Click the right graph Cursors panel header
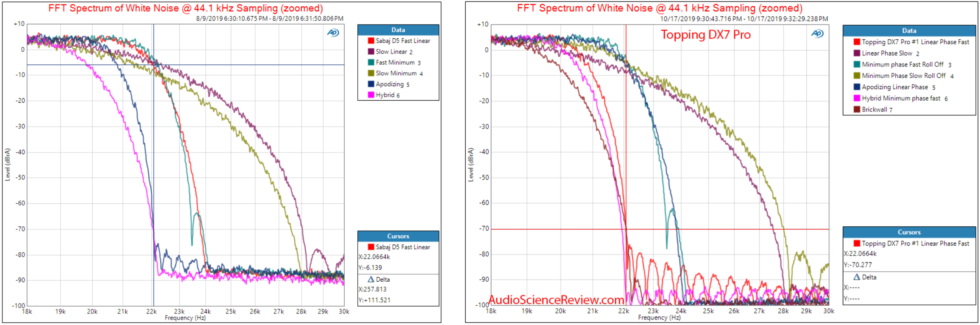 909,232
